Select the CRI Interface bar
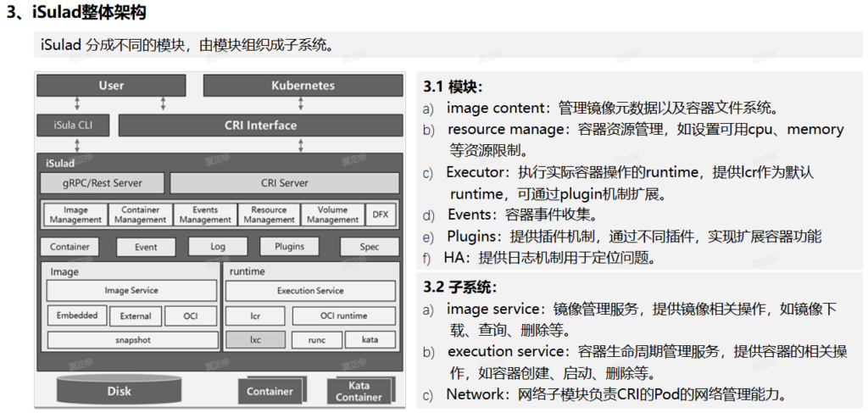Image resolution: width=868 pixels, height=413 pixels. pyautogui.click(x=260, y=126)
